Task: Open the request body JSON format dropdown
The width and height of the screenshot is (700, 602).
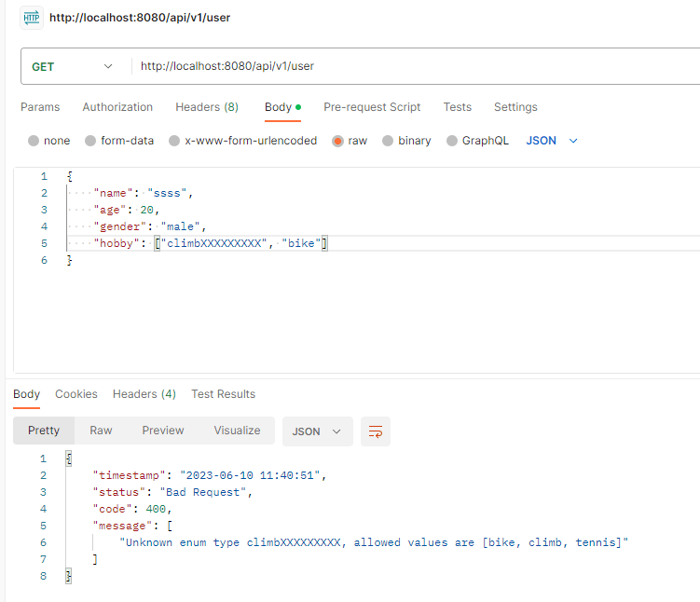Action: point(552,141)
